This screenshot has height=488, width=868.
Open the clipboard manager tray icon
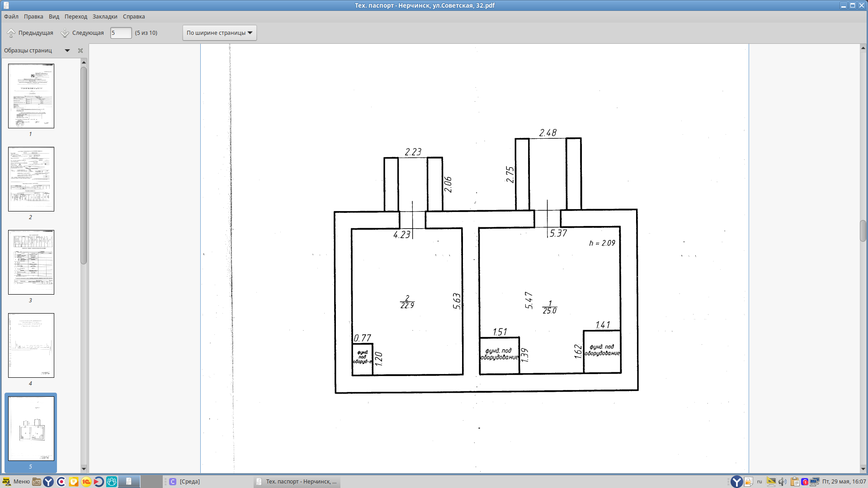[x=794, y=482]
